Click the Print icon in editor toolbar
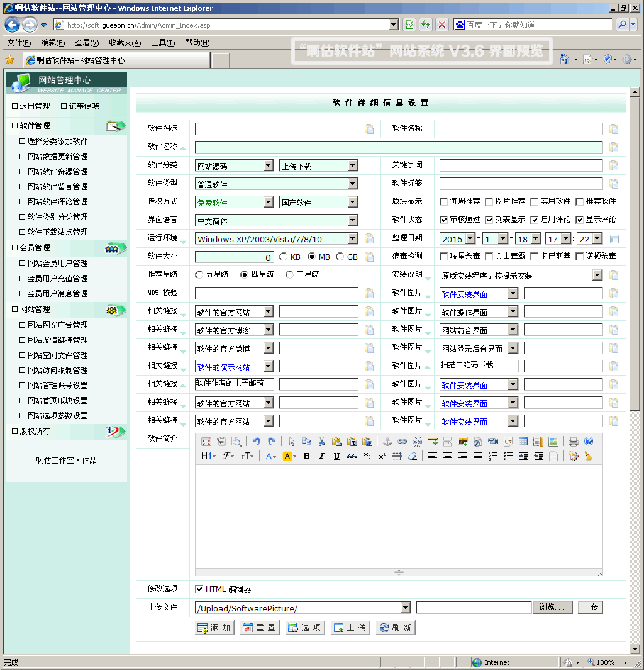 573,442
